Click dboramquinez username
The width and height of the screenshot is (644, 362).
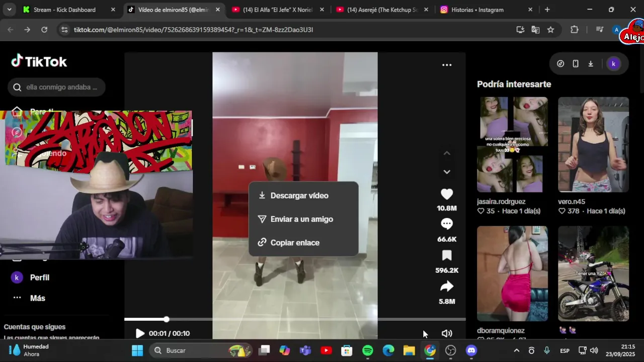501,331
